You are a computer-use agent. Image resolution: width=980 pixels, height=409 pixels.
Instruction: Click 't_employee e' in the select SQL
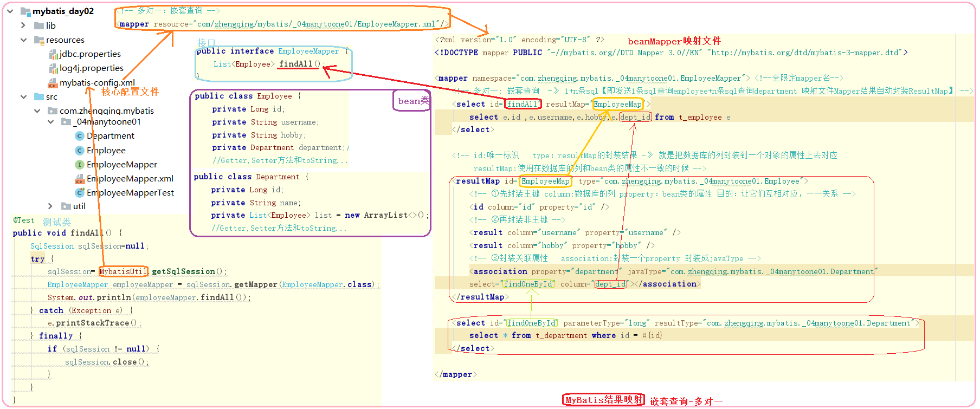point(705,117)
